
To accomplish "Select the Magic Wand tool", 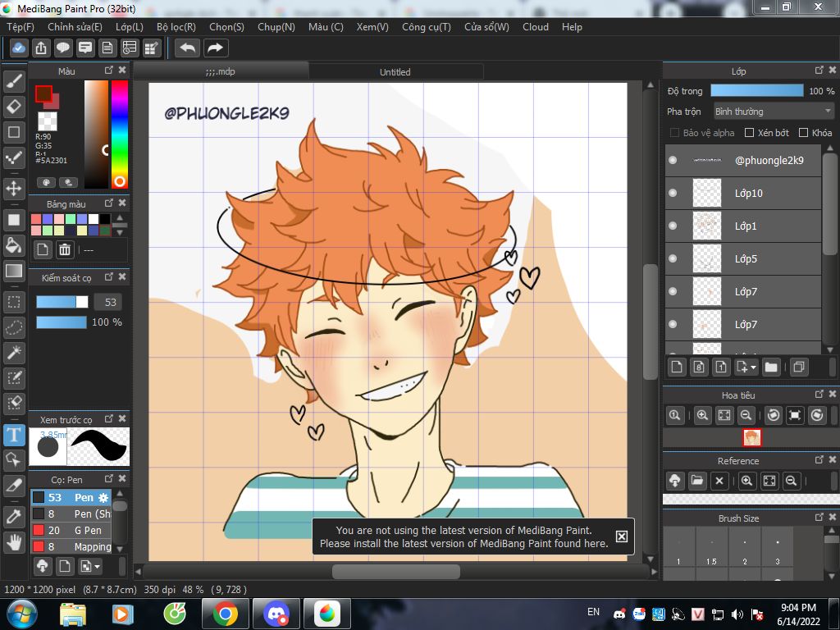I will click(14, 353).
